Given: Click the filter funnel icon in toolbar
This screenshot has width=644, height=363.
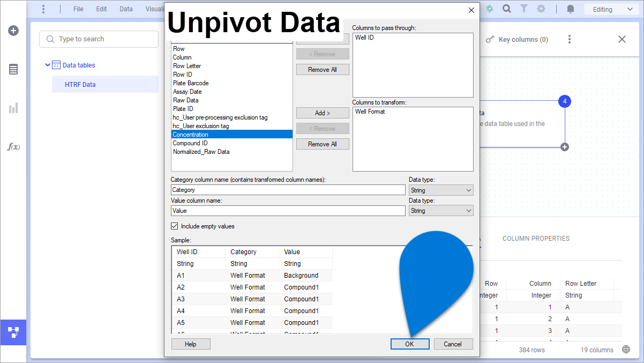Looking at the screenshot, I should point(524,9).
